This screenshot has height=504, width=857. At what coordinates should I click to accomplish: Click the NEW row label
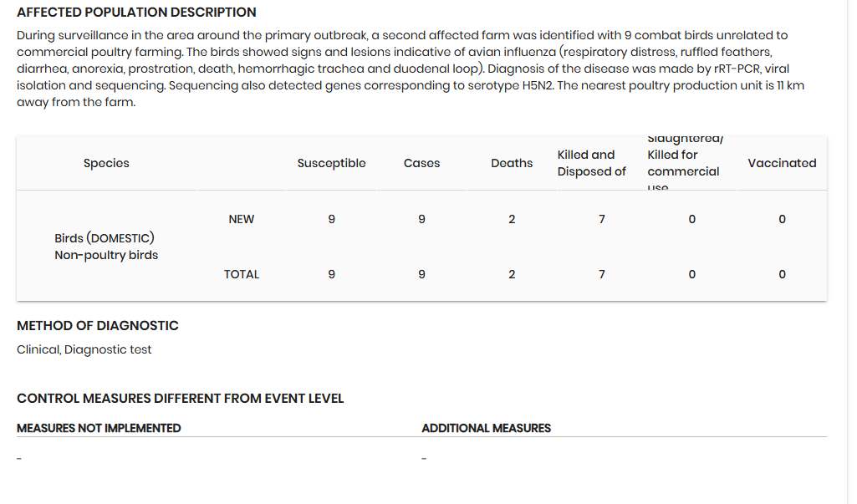pyautogui.click(x=241, y=219)
